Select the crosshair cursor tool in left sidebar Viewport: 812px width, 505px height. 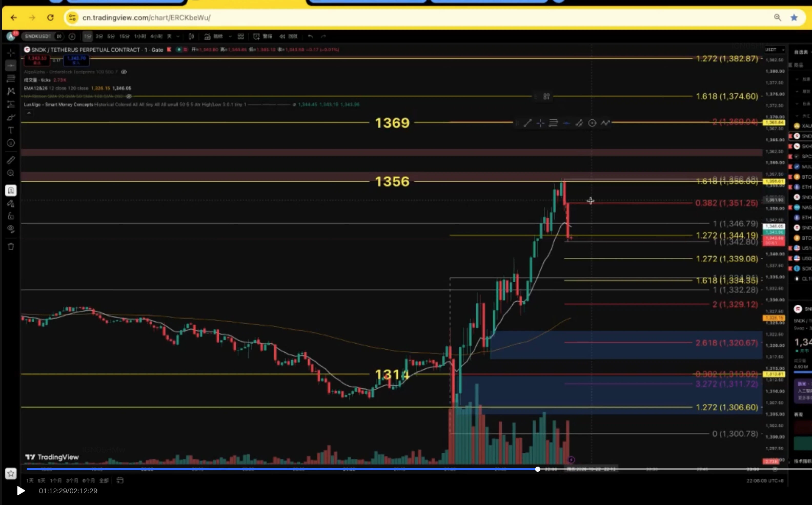[x=11, y=53]
